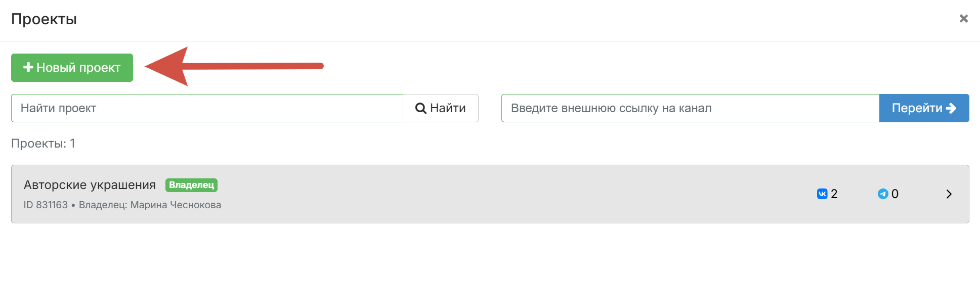Click the VK channel count 2
The width and height of the screenshot is (980, 286).
(x=834, y=194)
